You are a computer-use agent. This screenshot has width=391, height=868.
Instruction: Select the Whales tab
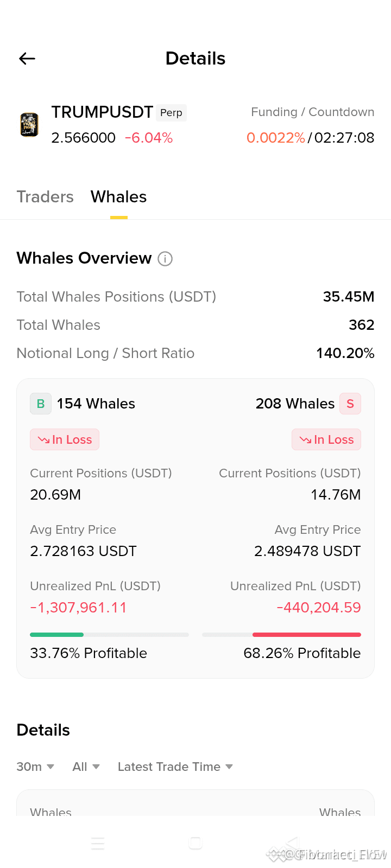tap(119, 196)
